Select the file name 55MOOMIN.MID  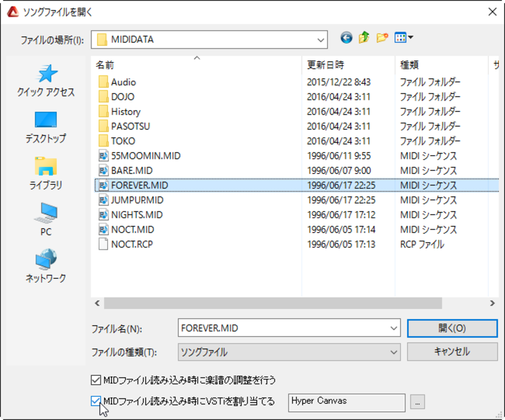(146, 156)
